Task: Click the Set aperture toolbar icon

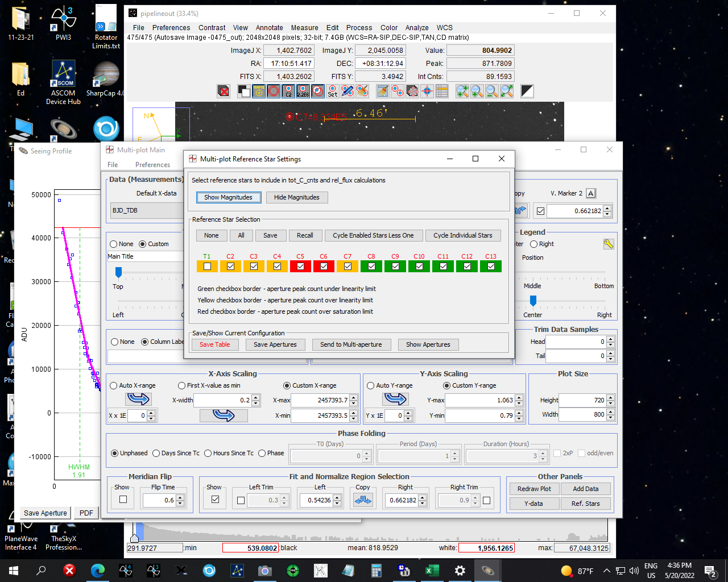Action: coord(333,91)
